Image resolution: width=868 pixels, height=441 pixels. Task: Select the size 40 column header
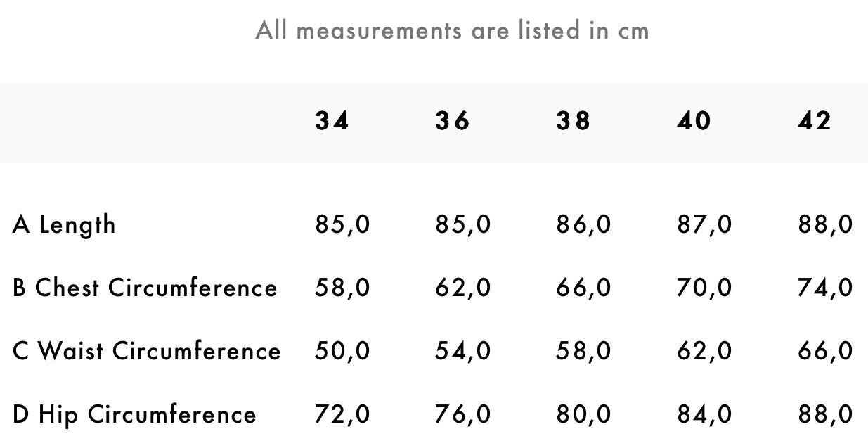pyautogui.click(x=694, y=122)
